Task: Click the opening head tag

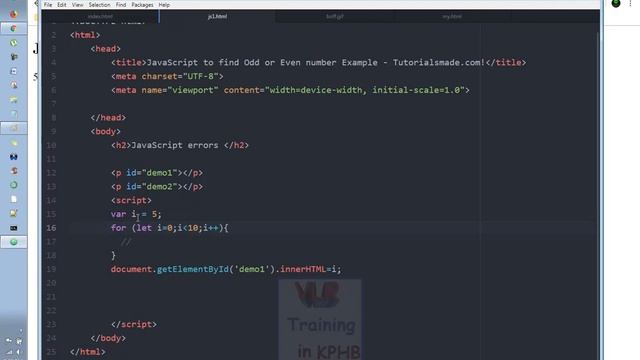Action: 106,49
